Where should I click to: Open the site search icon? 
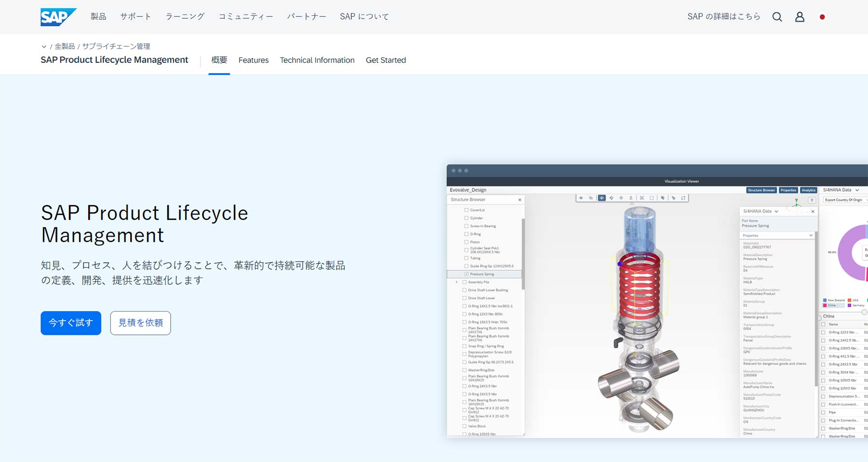pos(777,17)
